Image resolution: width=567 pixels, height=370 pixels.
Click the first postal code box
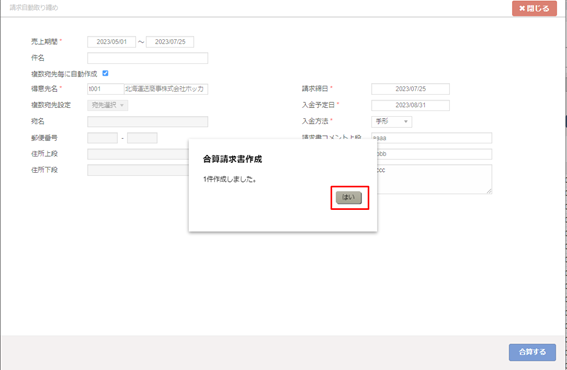click(x=102, y=138)
